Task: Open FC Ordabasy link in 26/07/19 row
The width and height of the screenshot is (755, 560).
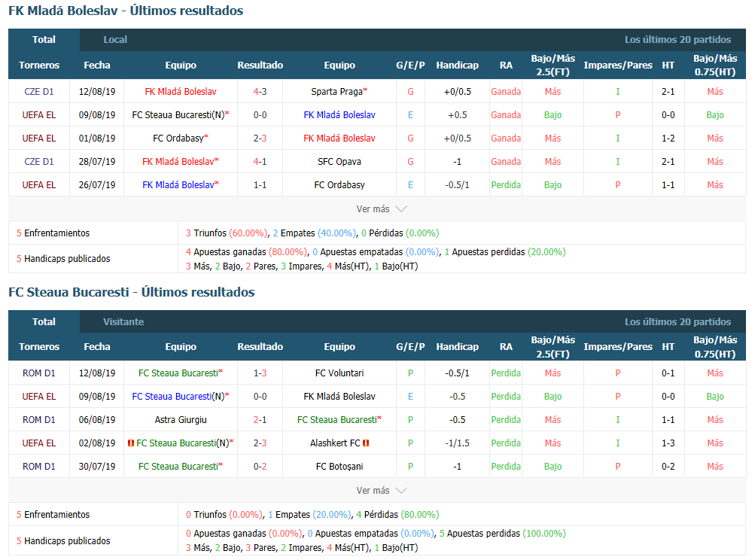Action: click(339, 185)
